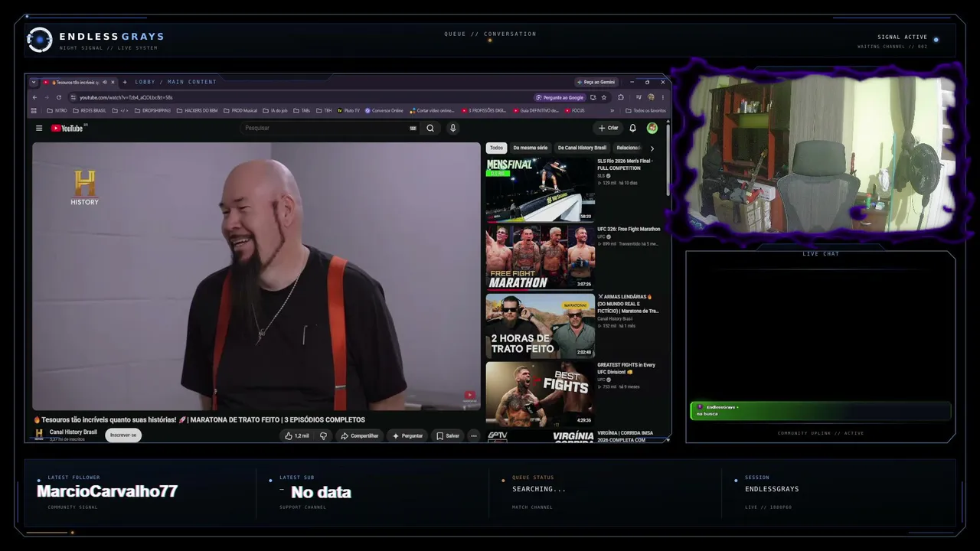
Task: Dislike the video with thumbs-down
Action: coord(323,435)
